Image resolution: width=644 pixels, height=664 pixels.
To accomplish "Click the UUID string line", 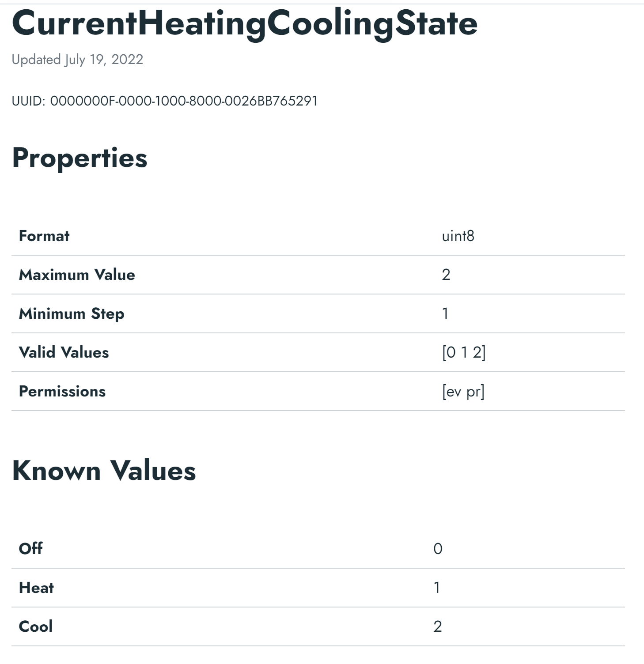I will point(164,101).
